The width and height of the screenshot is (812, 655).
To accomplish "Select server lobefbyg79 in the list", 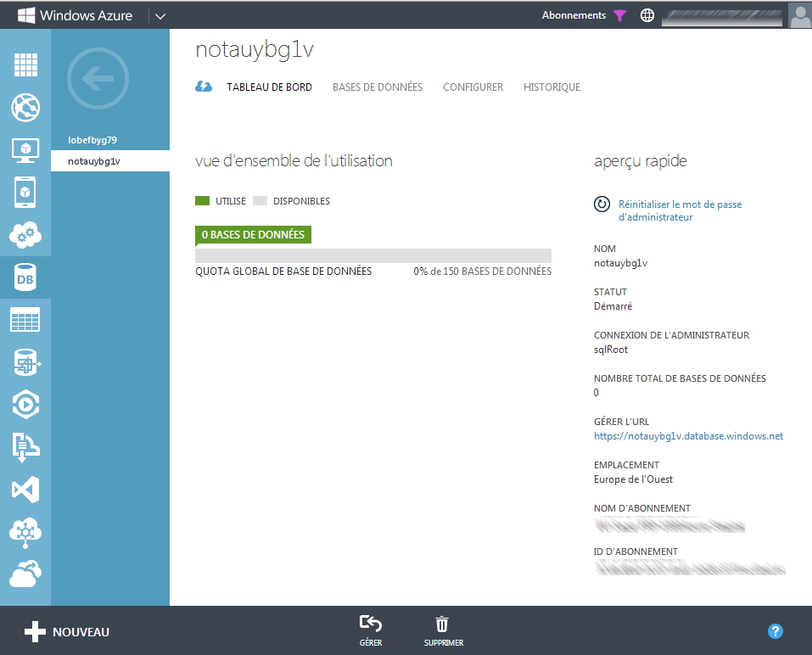I will [92, 140].
